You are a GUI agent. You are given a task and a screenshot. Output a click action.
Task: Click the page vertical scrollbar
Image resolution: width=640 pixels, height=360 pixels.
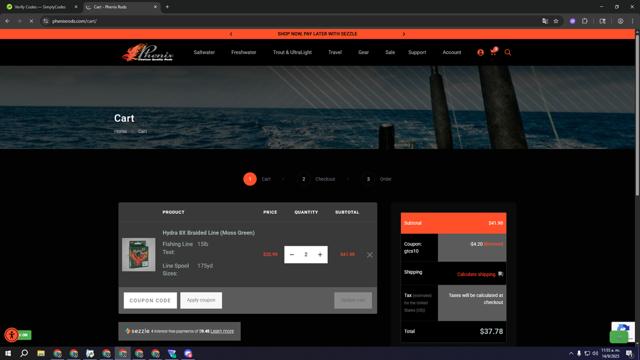tap(637, 114)
